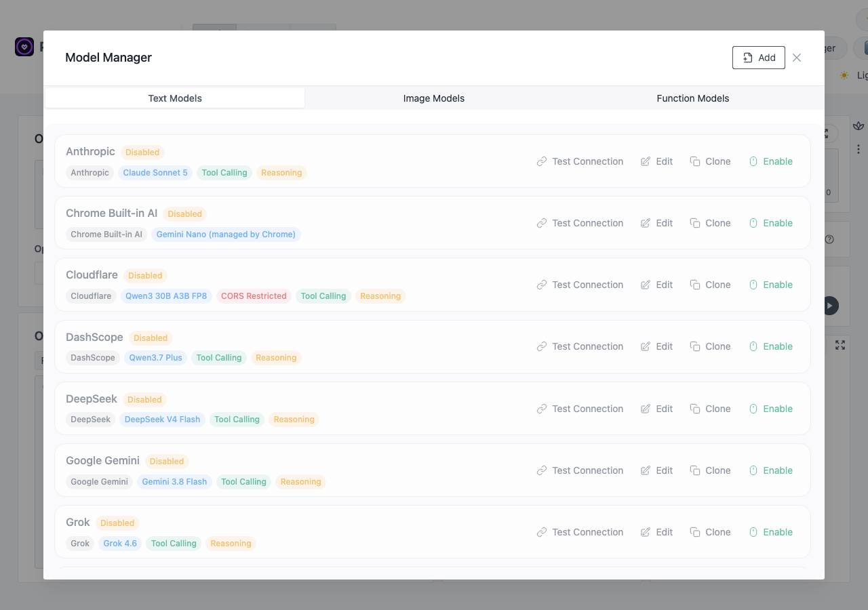
Task: Click the purple heart app logo behind the dialog
Action: [x=24, y=47]
